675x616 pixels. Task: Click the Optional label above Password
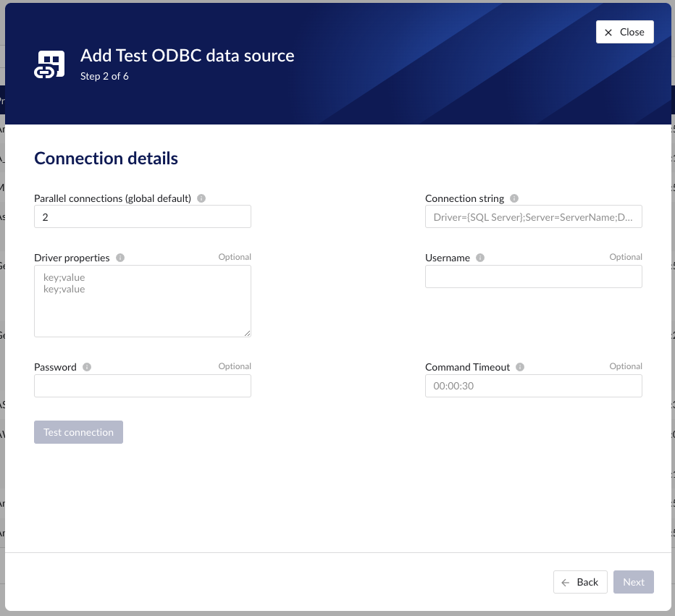coord(235,366)
